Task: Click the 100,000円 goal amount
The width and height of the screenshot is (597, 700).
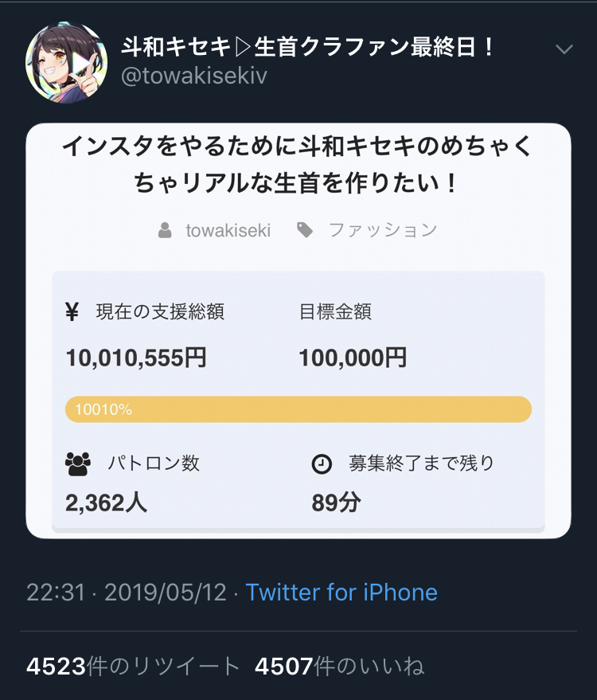Action: coord(353,358)
